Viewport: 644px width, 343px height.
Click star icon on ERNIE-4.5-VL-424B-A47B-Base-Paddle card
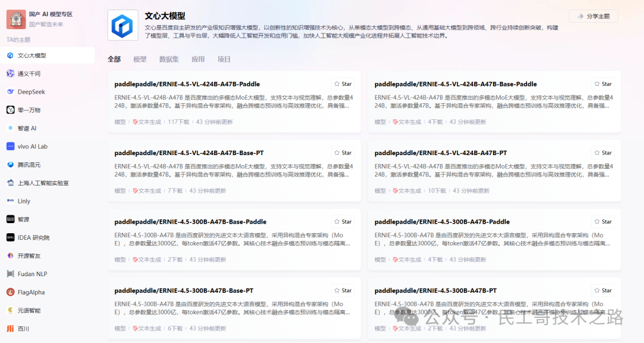(597, 84)
